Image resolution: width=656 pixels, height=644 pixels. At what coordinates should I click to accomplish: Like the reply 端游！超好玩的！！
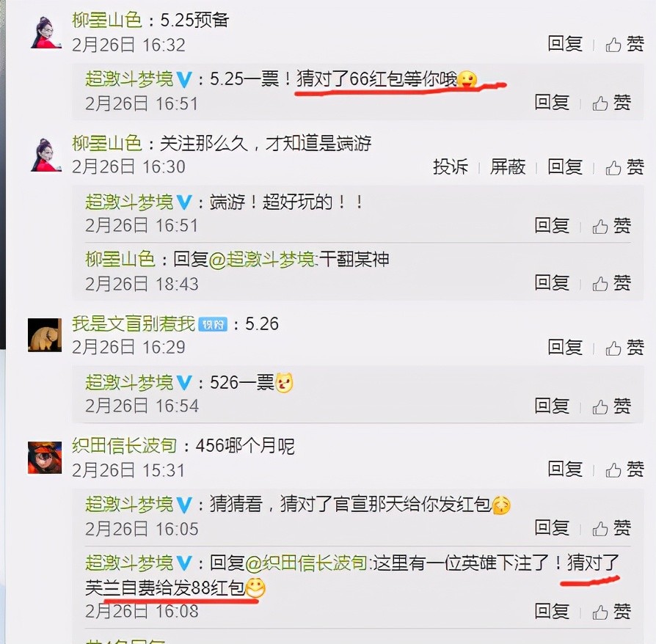click(x=612, y=225)
